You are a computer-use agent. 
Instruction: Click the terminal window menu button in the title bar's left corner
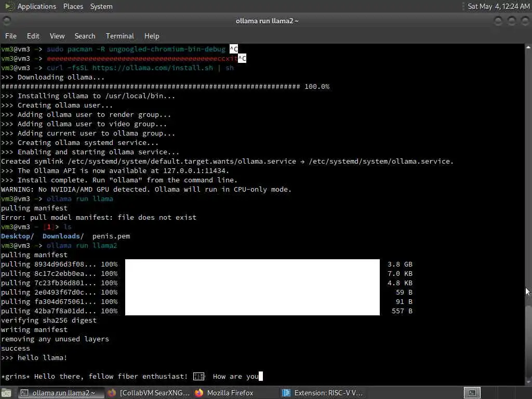(6, 21)
